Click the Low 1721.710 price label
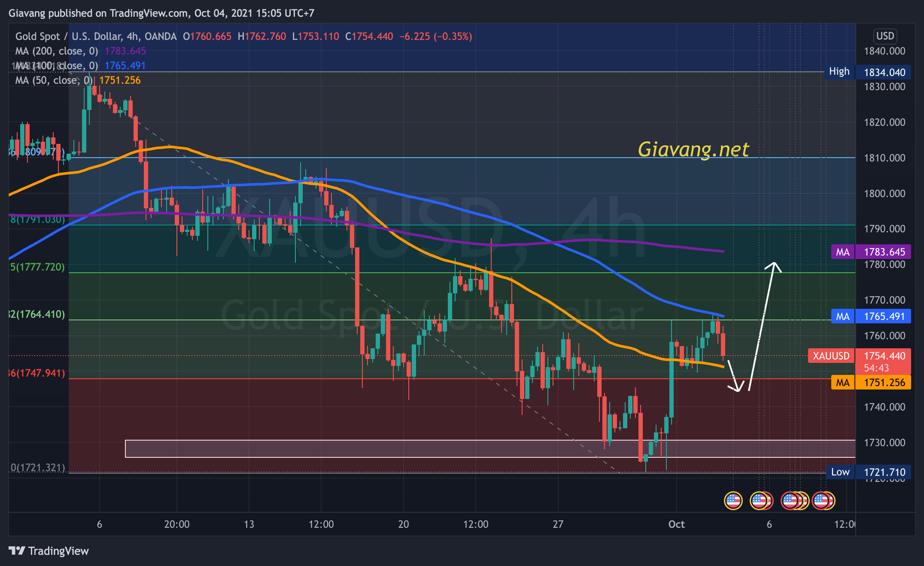The width and height of the screenshot is (924, 566). (868, 472)
